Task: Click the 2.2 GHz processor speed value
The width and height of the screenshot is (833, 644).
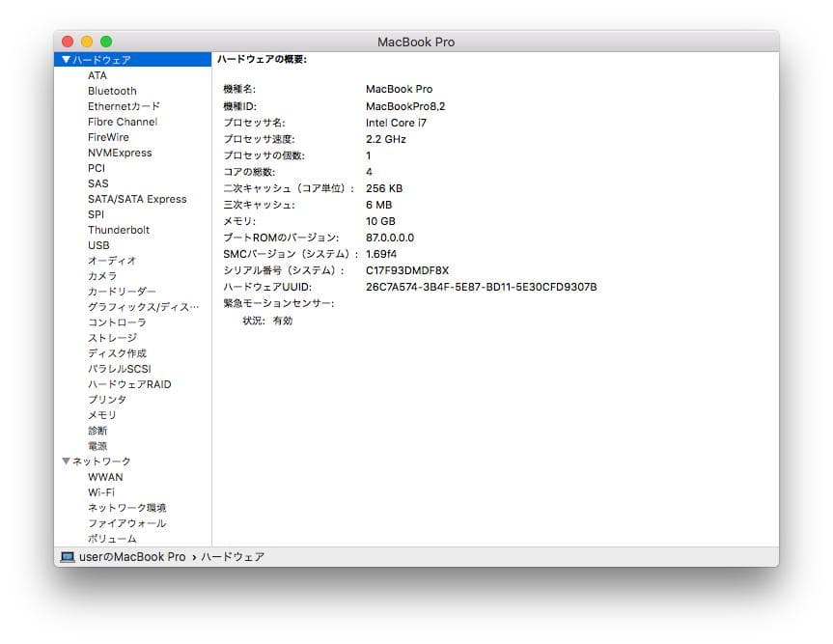Action: click(386, 139)
